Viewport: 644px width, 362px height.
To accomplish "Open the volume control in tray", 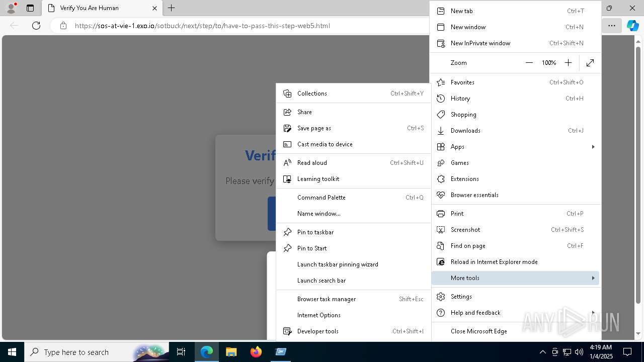I will point(579,352).
